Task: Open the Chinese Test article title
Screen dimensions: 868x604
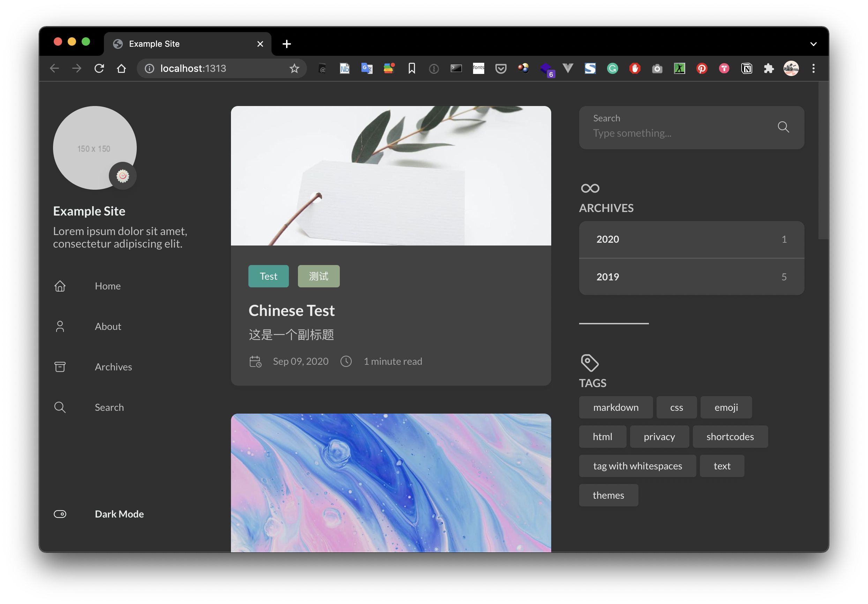Action: (x=291, y=311)
